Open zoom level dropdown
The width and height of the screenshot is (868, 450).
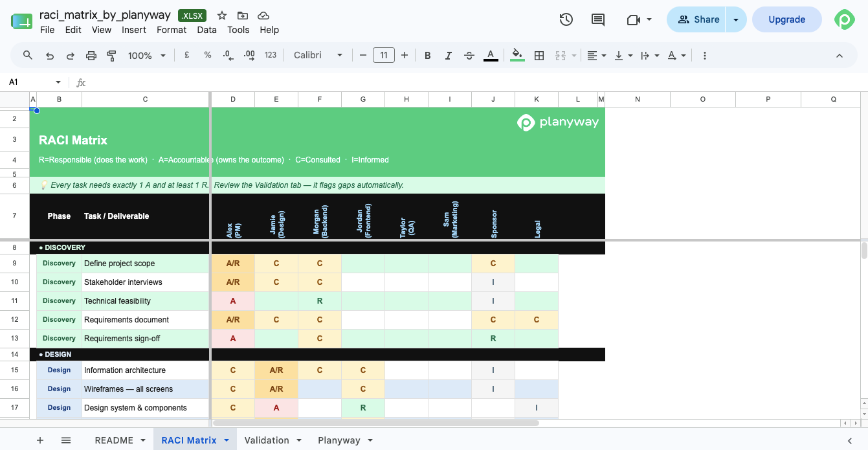[147, 56]
